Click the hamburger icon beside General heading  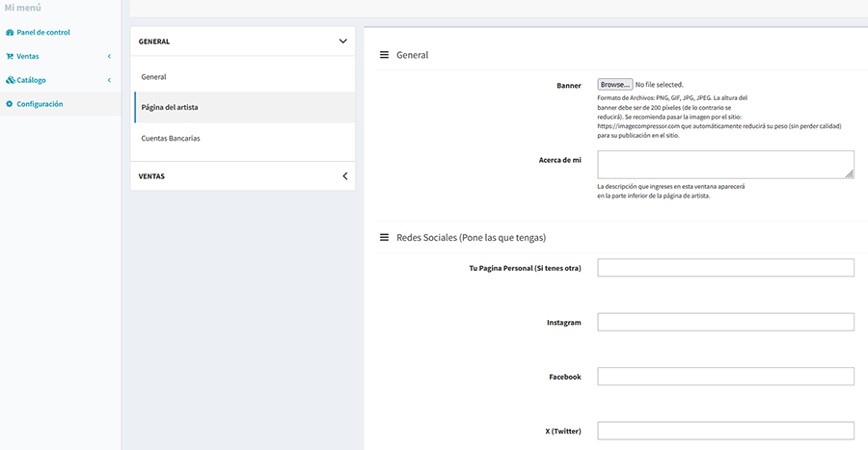point(384,55)
